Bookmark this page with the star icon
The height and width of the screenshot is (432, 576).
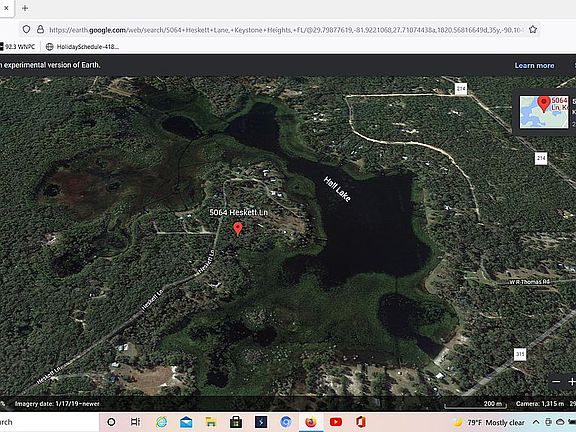(533, 29)
